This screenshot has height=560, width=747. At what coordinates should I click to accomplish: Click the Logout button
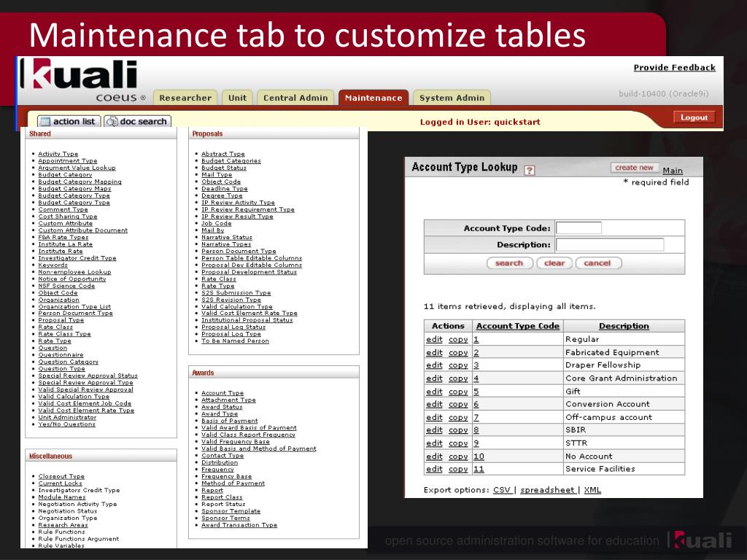point(694,117)
